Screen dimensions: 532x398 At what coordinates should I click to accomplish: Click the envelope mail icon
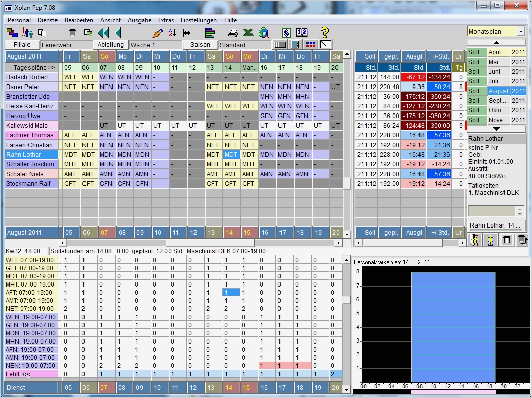coord(326,44)
